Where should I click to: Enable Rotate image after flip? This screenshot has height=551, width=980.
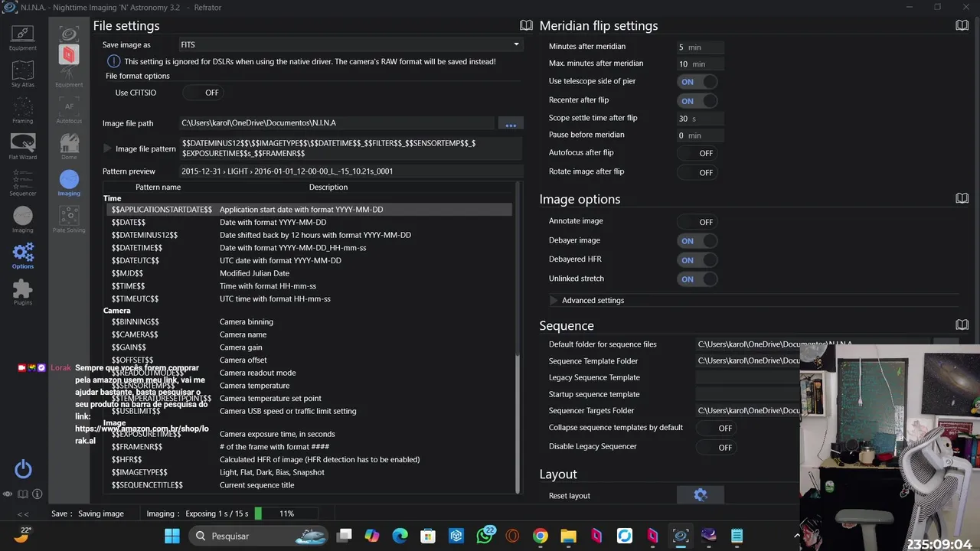697,172
